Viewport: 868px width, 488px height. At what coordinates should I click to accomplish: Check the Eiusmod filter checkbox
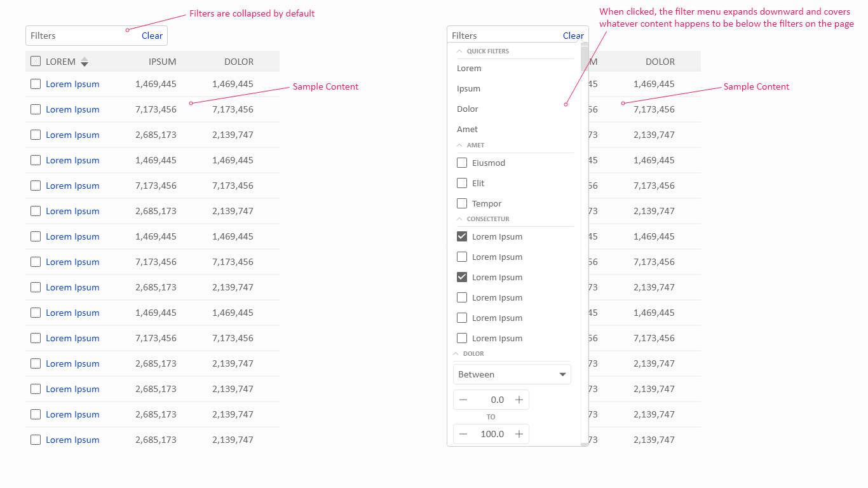[462, 163]
